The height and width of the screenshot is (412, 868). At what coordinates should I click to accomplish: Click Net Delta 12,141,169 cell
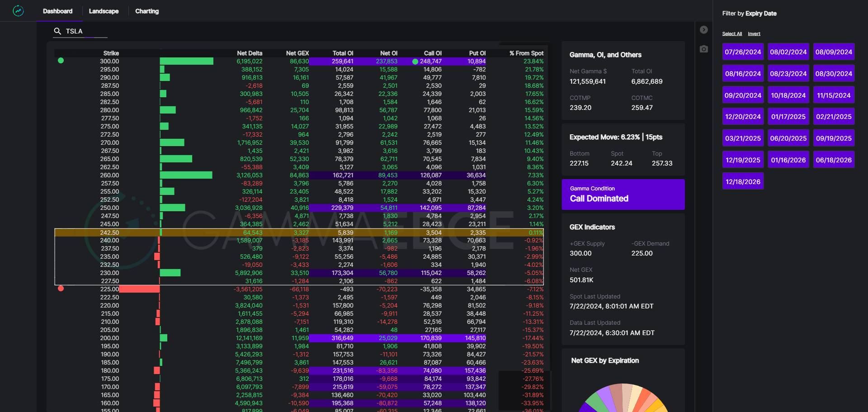point(249,338)
